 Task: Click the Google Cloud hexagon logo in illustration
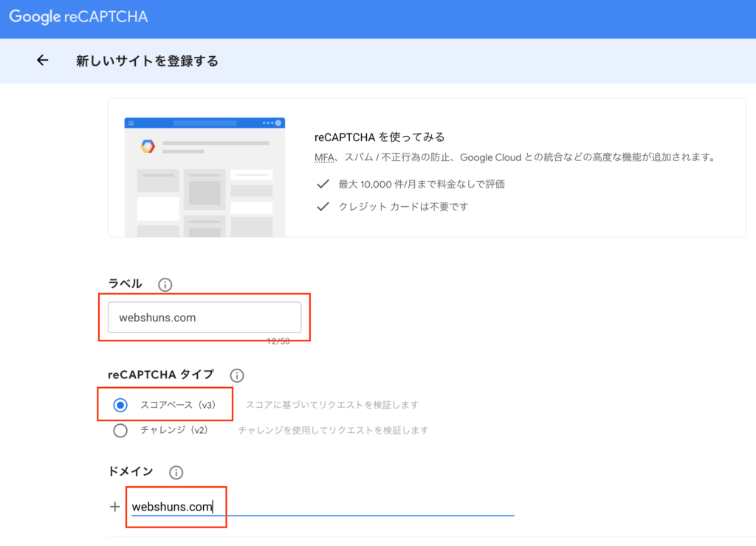point(148,146)
